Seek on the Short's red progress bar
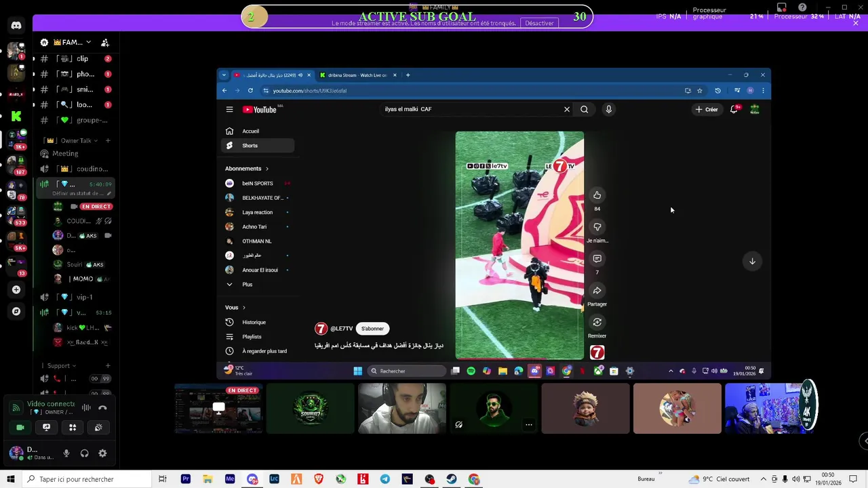Viewport: 868px width, 488px height. click(x=519, y=358)
